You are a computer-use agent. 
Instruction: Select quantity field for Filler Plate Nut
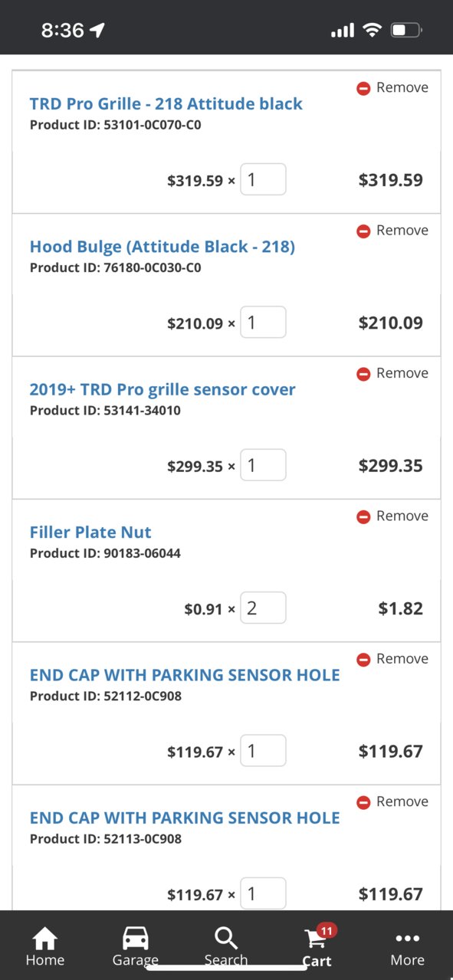pyautogui.click(x=263, y=608)
